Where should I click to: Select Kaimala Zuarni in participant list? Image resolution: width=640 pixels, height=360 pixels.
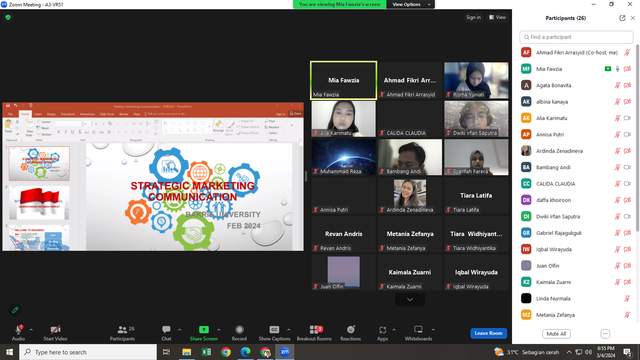tap(576, 282)
